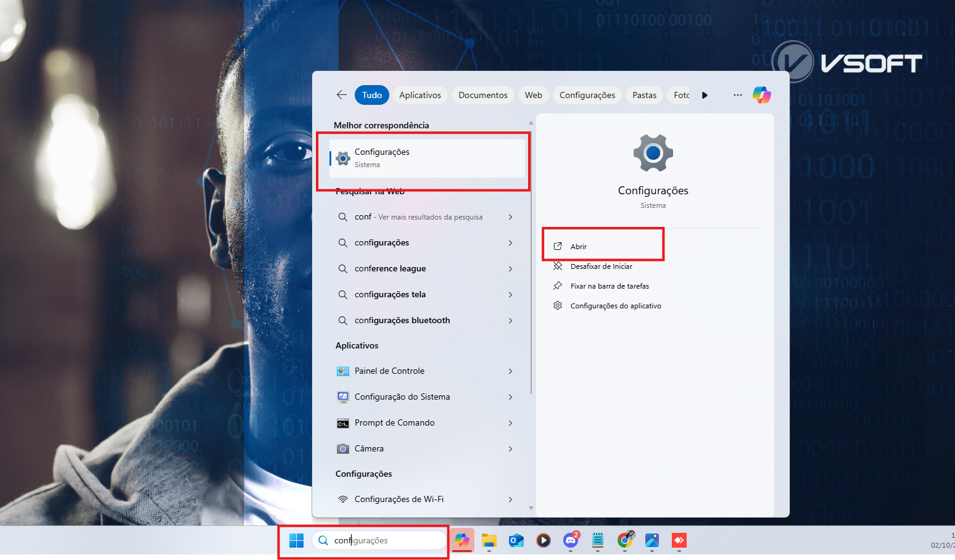The height and width of the screenshot is (560, 955).
Task: Open the Photos app from the taskbar
Action: tap(652, 541)
